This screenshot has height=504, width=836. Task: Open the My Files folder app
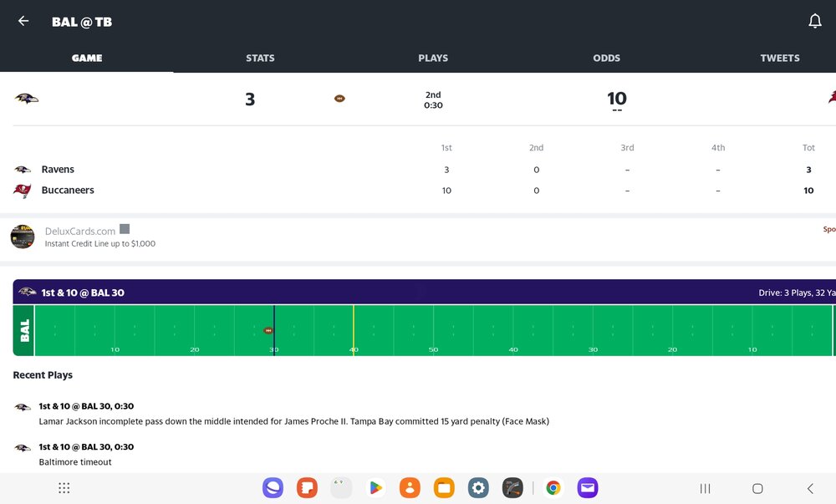(444, 488)
